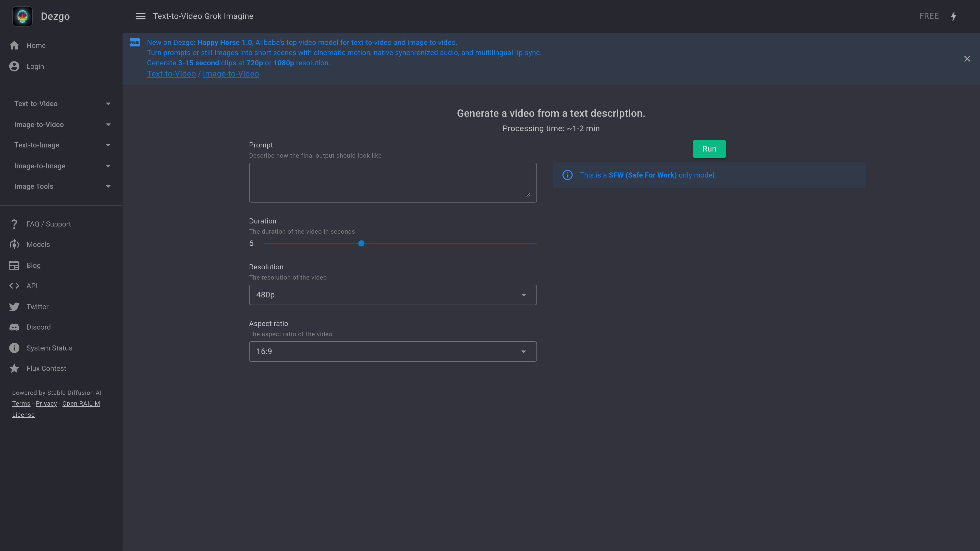Click the Duration value 6
The image size is (980, 551).
pos(251,243)
